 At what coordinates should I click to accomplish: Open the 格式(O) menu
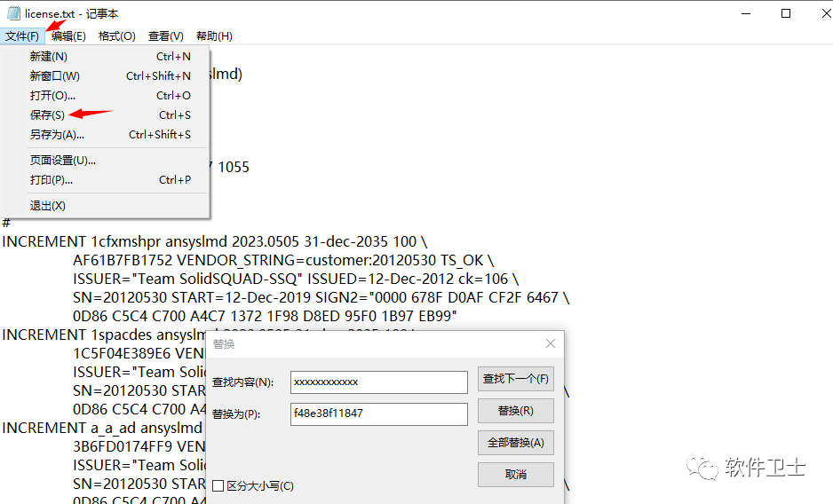[x=117, y=36]
